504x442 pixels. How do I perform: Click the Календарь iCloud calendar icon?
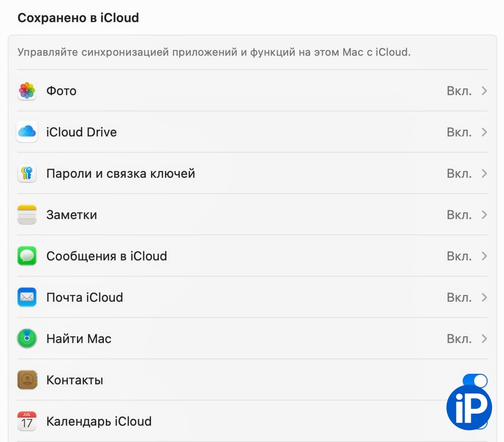[27, 421]
